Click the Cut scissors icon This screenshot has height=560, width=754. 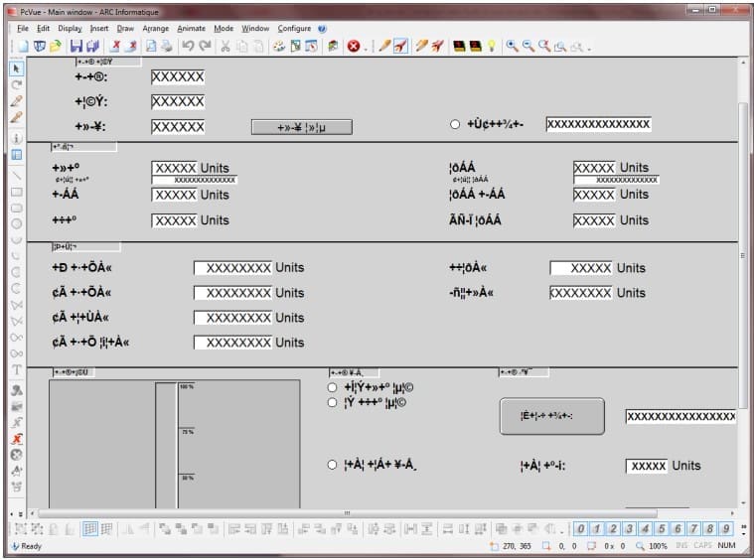click(x=226, y=47)
